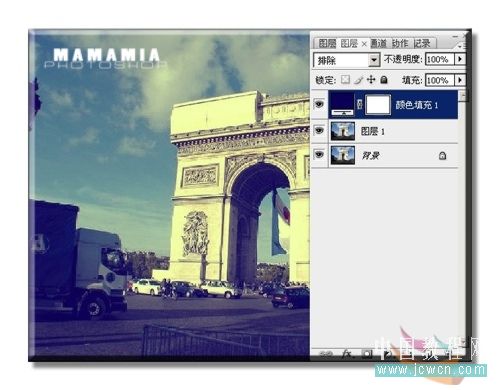Toggle lock all padlock icon
The height and width of the screenshot is (390, 500).
tap(384, 80)
